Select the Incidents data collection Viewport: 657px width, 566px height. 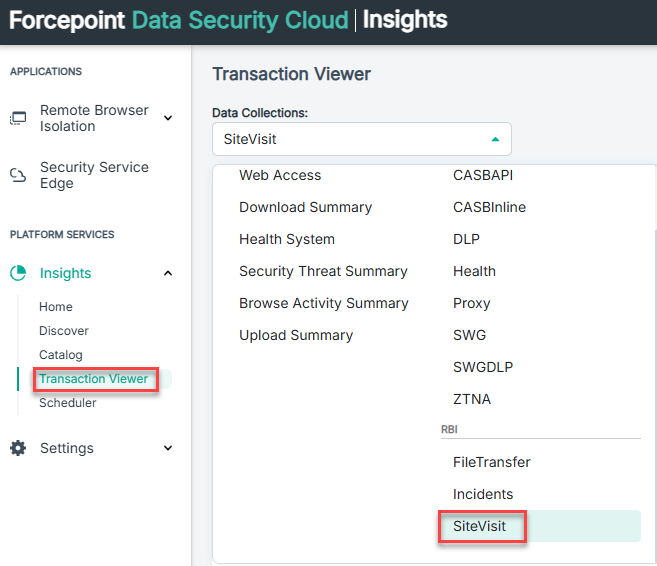pos(483,494)
